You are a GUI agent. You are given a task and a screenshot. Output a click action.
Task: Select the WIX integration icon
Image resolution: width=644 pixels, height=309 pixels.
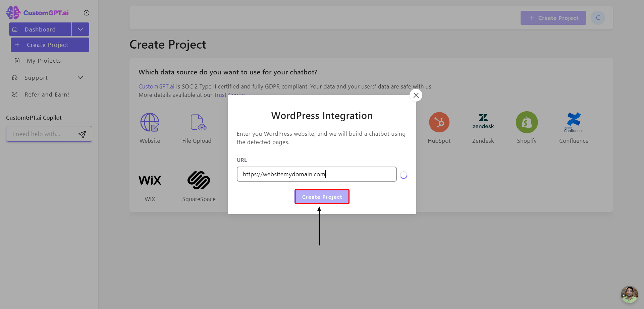pyautogui.click(x=150, y=180)
